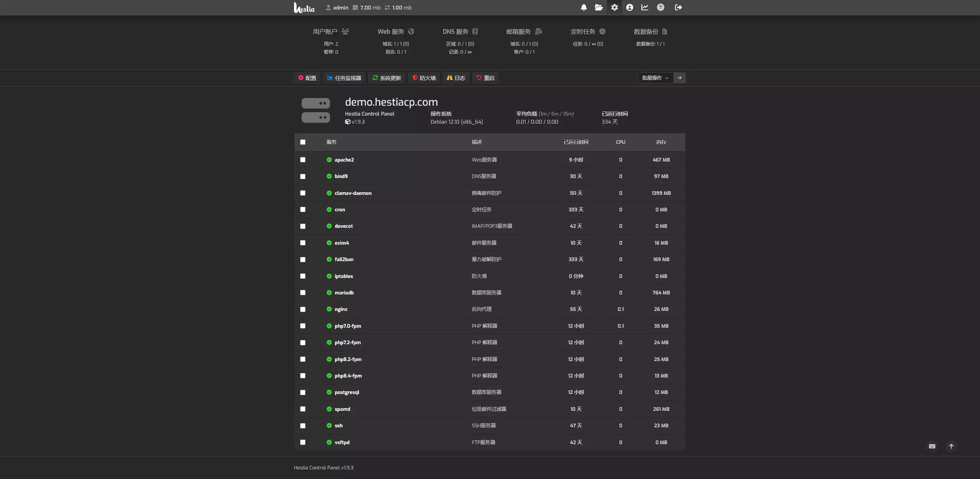
Task: Click the 配置 configure button
Action: point(307,78)
